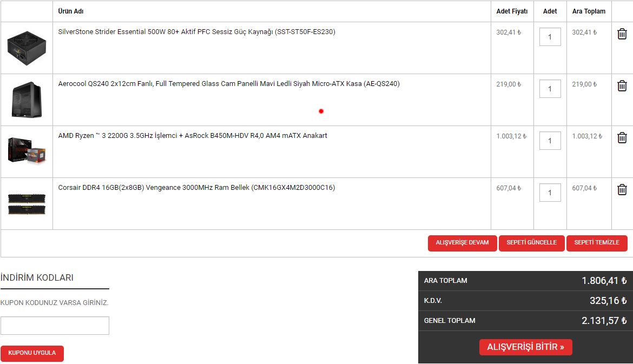This screenshot has height=364, width=633.
Task: Select the İNDİRİM KODLARI heading
Action: click(x=37, y=277)
